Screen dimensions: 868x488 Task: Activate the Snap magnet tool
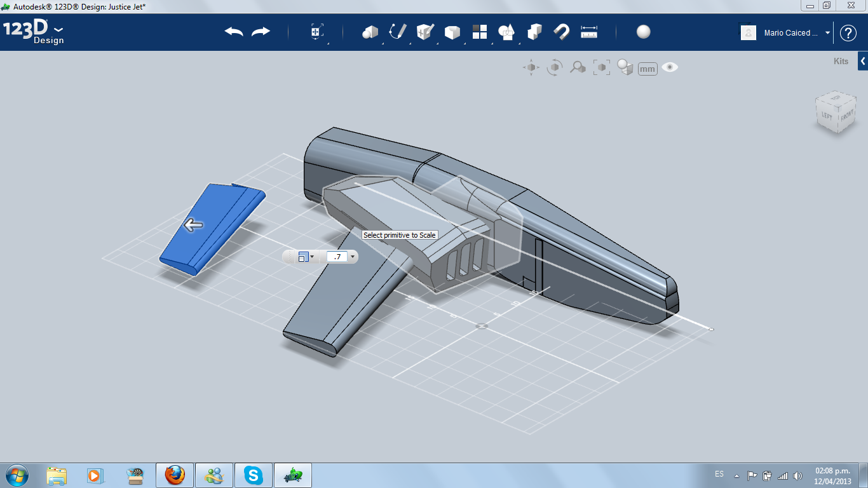(561, 32)
